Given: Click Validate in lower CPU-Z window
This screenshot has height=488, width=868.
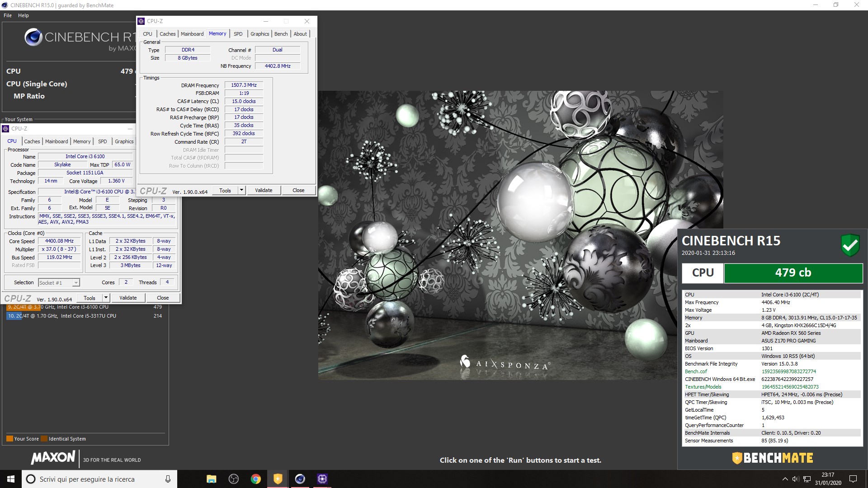Looking at the screenshot, I should 128,298.
